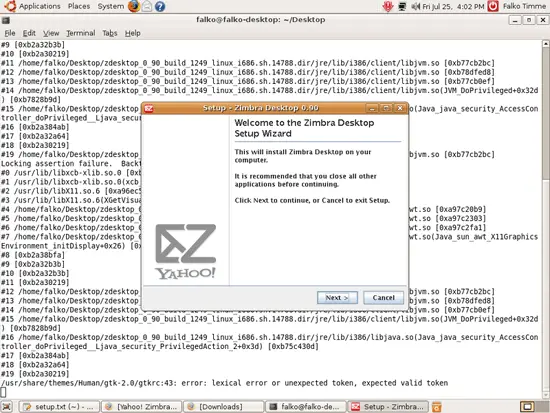
Task: Open the terminal View menu
Action: coord(51,33)
